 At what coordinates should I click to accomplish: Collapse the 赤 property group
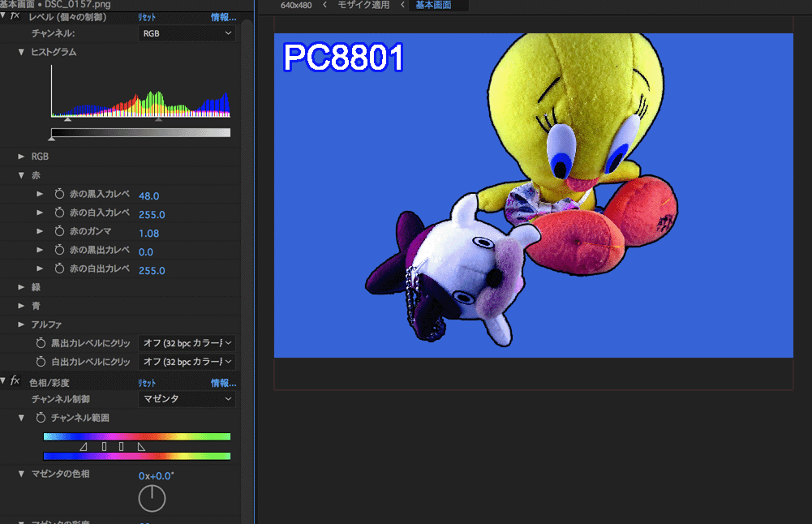pos(21,175)
